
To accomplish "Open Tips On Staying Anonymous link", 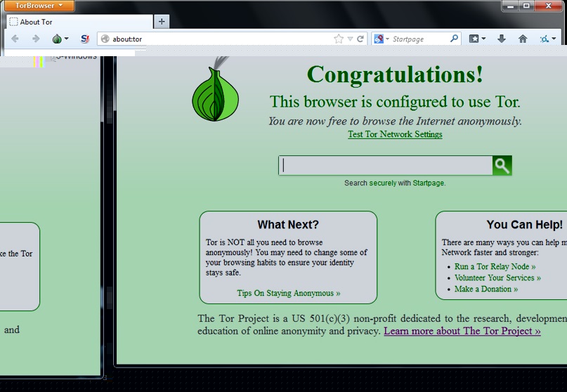I will [x=289, y=293].
